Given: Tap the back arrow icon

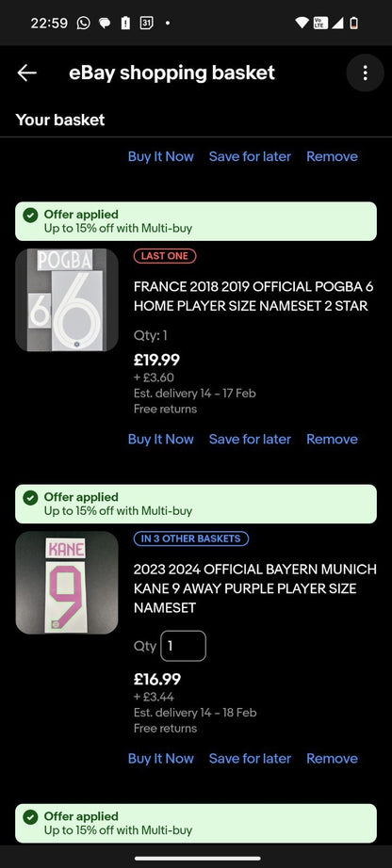Looking at the screenshot, I should click(26, 72).
